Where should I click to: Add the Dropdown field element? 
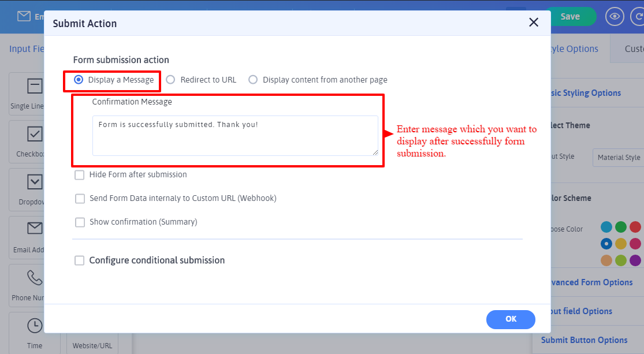coord(35,182)
